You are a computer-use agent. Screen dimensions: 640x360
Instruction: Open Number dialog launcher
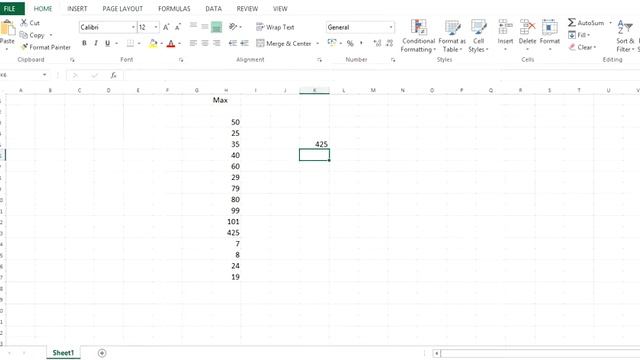pyautogui.click(x=393, y=60)
